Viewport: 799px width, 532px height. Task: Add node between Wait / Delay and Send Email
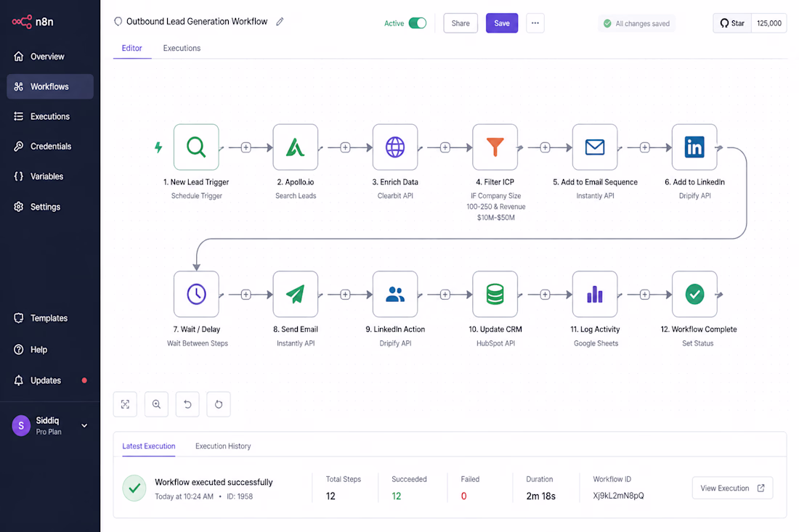tap(246, 294)
